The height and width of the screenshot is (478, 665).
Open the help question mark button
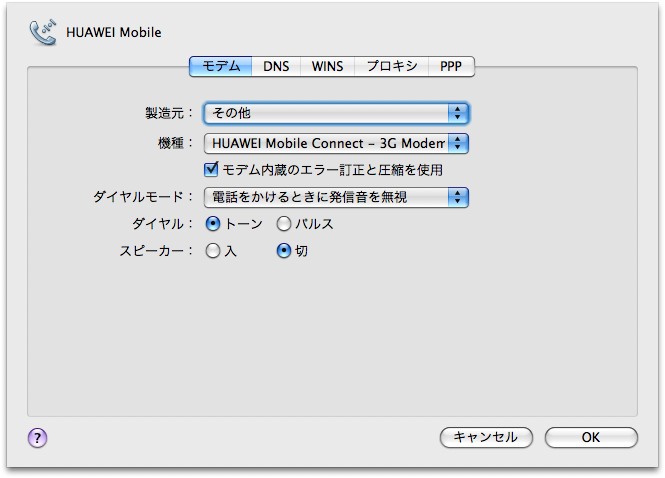37,437
